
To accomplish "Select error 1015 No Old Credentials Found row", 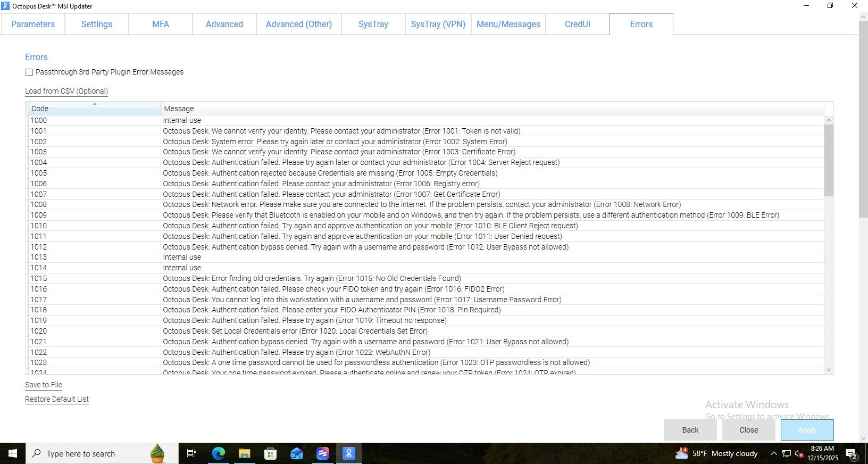I will coord(426,278).
